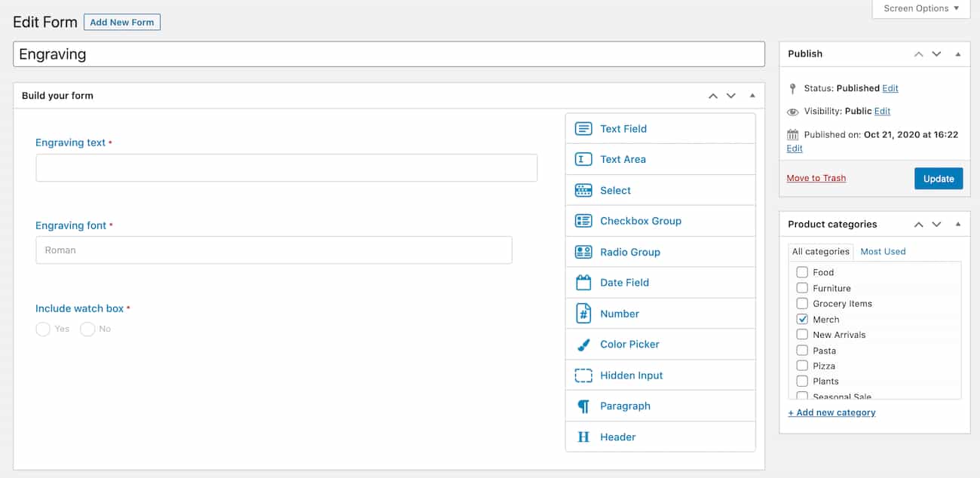This screenshot has width=980, height=478.
Task: Click the Text Field icon
Action: 583,129
